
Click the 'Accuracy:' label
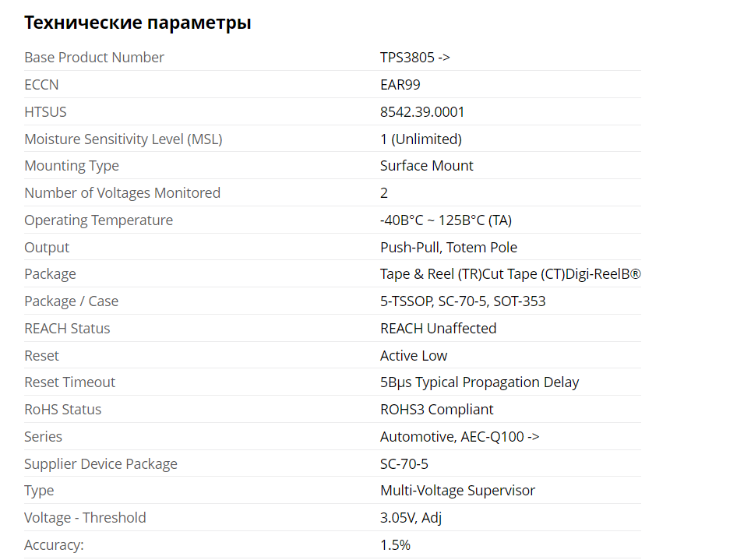point(54,545)
